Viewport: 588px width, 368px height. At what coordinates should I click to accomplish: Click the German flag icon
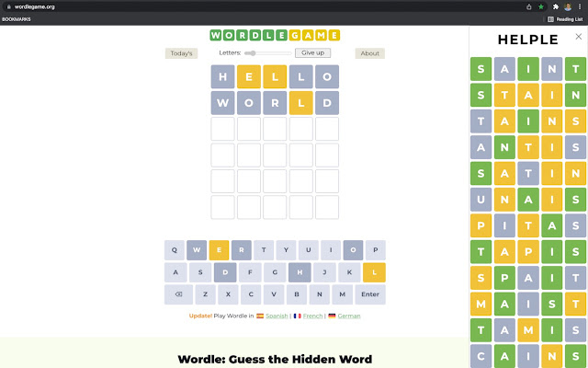[x=332, y=316]
